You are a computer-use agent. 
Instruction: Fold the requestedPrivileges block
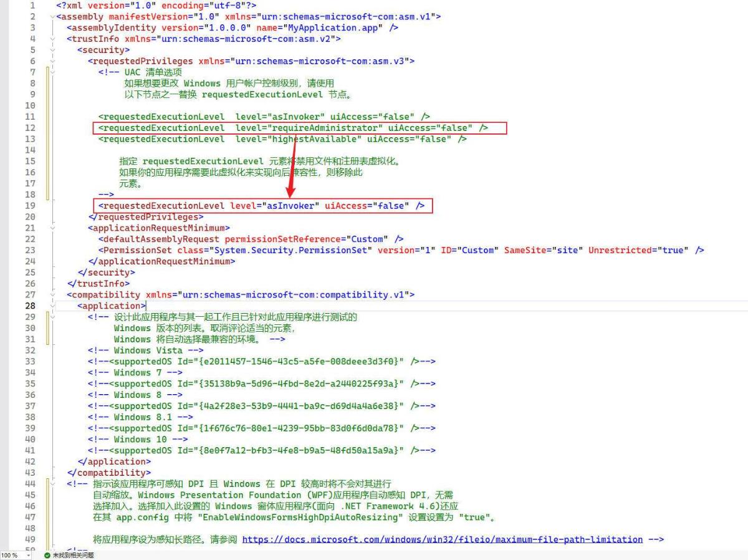(51, 62)
